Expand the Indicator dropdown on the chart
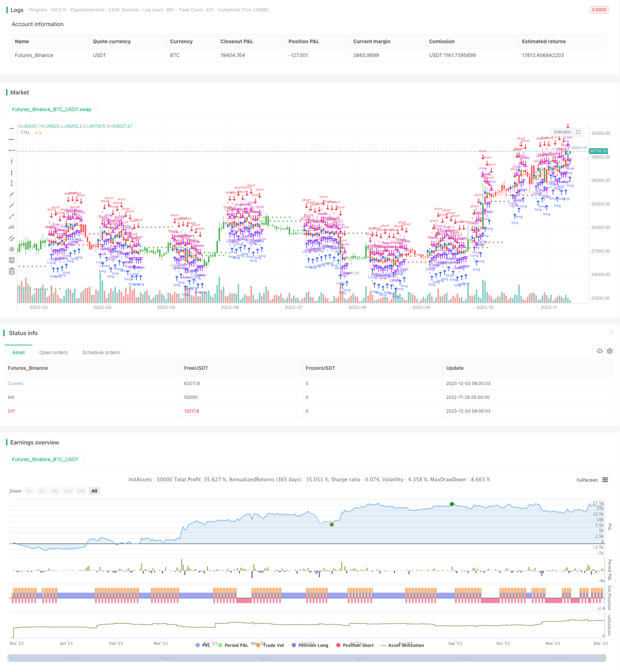 click(562, 132)
